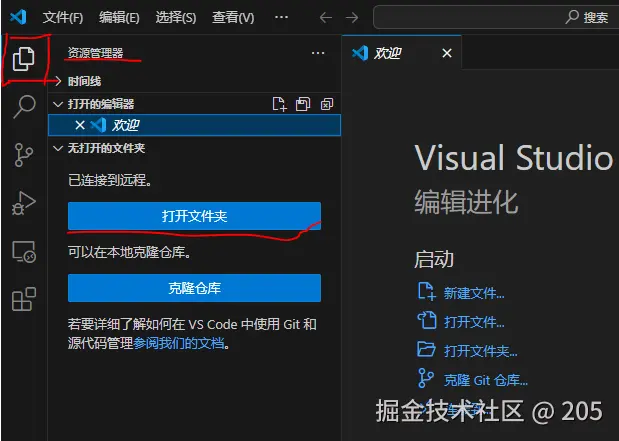
Task: Open the Search view in activity bar
Action: 24,107
